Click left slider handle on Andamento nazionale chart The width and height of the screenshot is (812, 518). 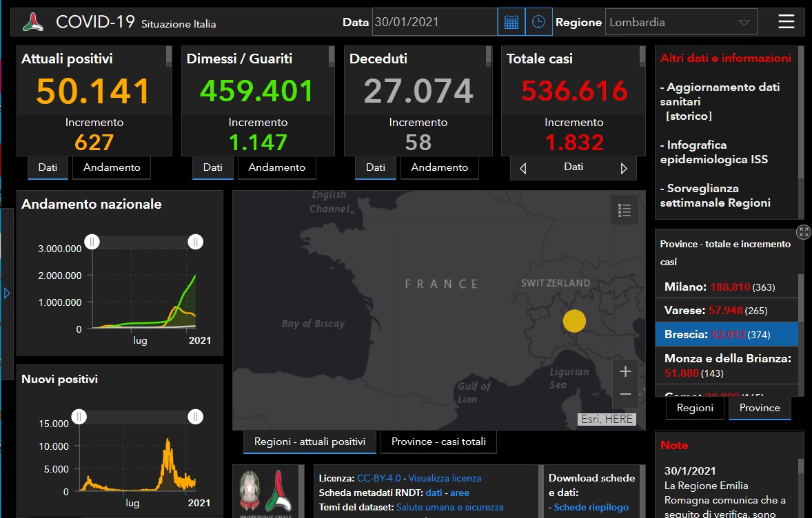coord(92,241)
